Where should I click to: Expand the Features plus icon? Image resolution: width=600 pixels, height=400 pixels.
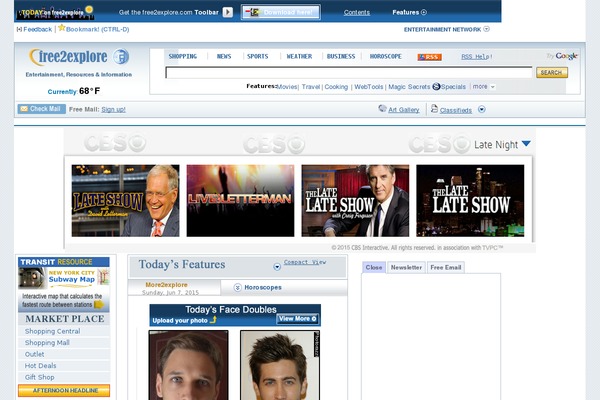coord(424,12)
